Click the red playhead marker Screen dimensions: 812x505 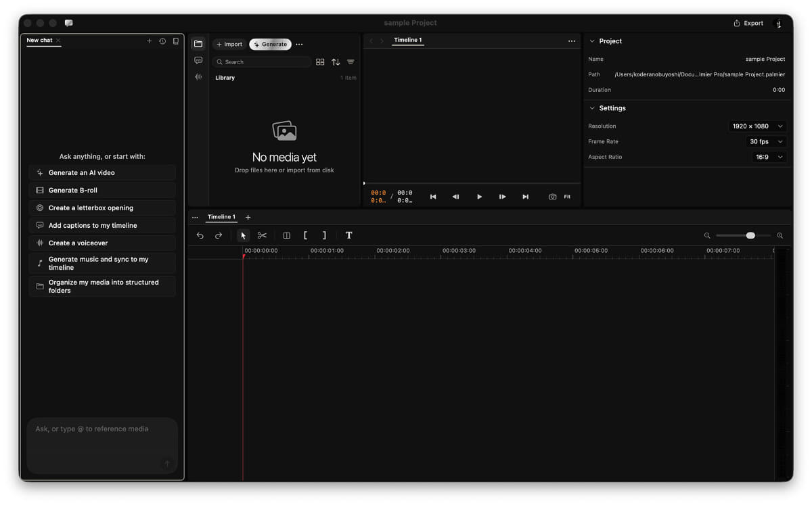coord(244,256)
